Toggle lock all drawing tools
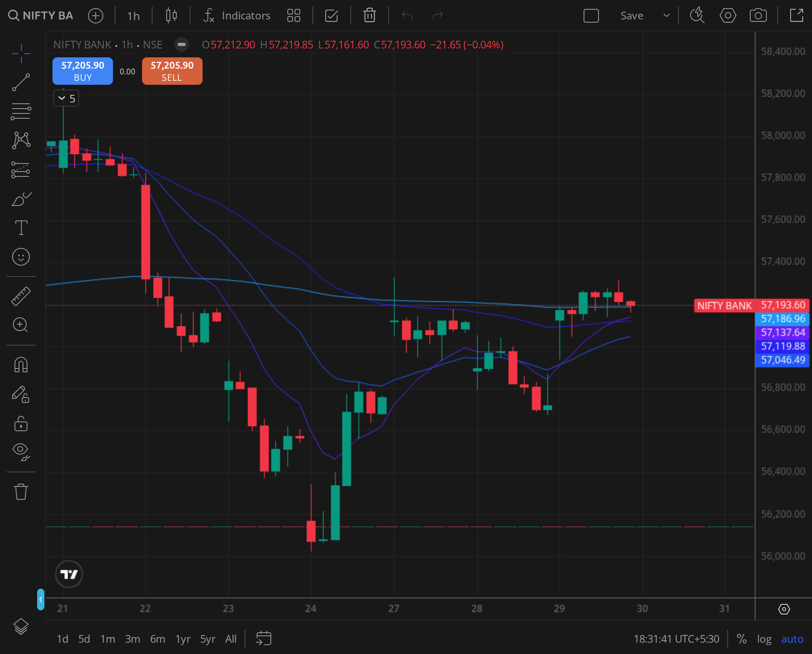Image resolution: width=812 pixels, height=654 pixels. (21, 423)
